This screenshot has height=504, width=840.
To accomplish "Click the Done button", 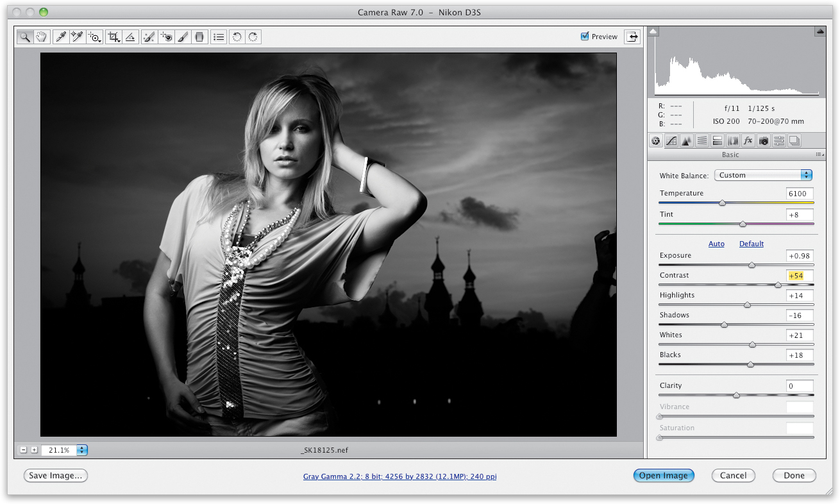I will [x=794, y=476].
